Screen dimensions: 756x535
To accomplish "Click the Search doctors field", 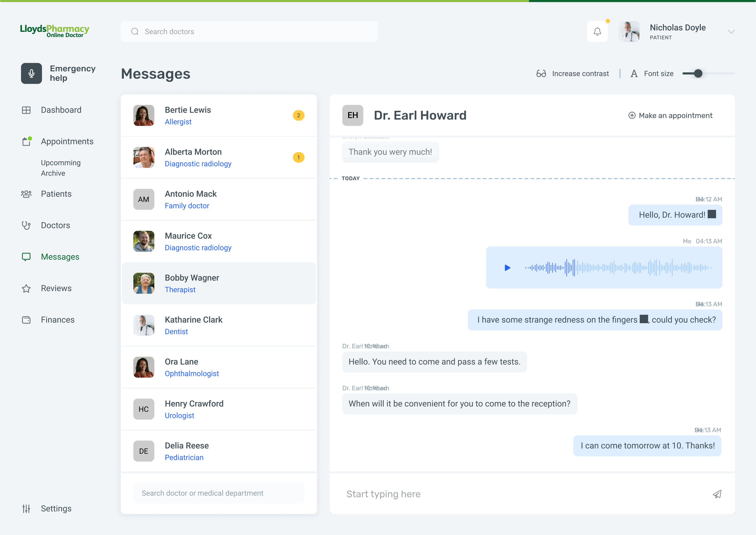I will [x=249, y=32].
